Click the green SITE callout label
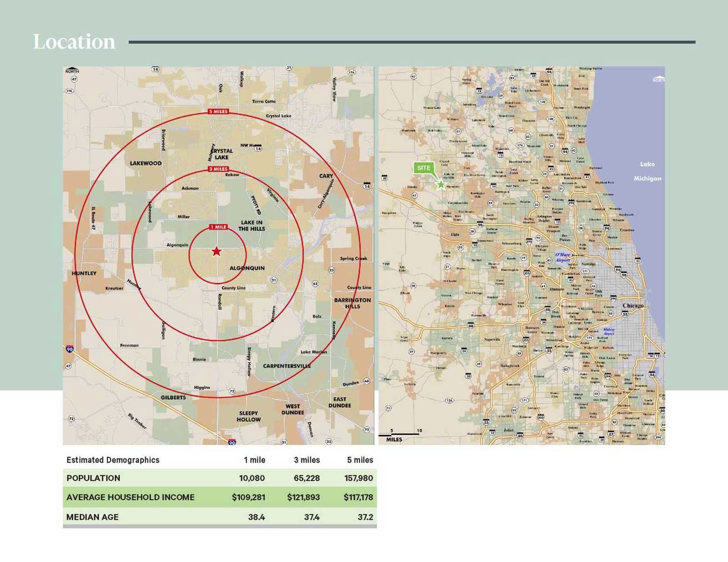The height and width of the screenshot is (562, 728). click(x=423, y=168)
